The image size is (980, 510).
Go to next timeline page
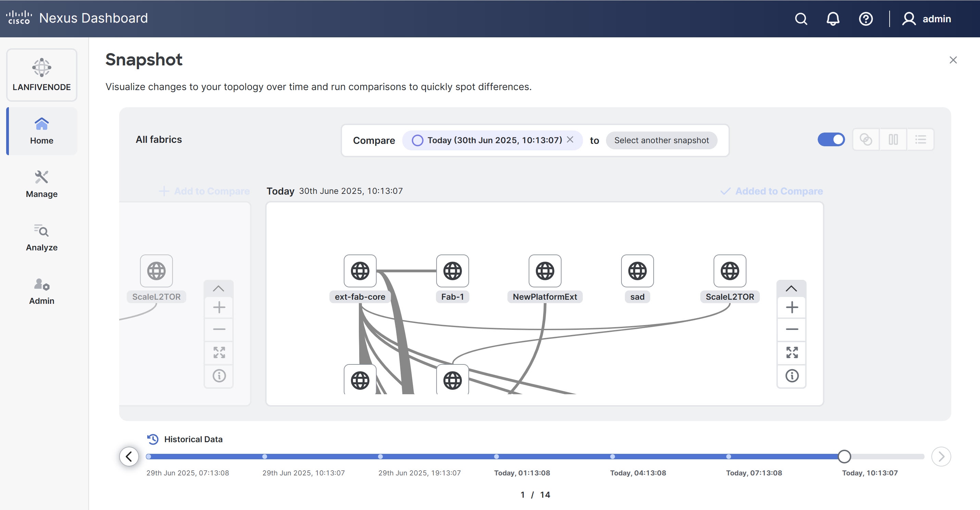[x=941, y=456]
